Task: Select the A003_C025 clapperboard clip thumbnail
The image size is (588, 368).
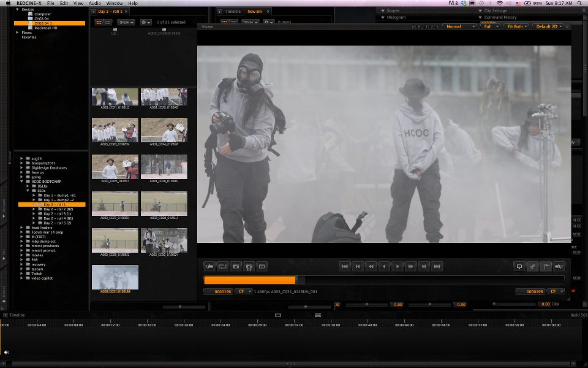Action: (115, 167)
